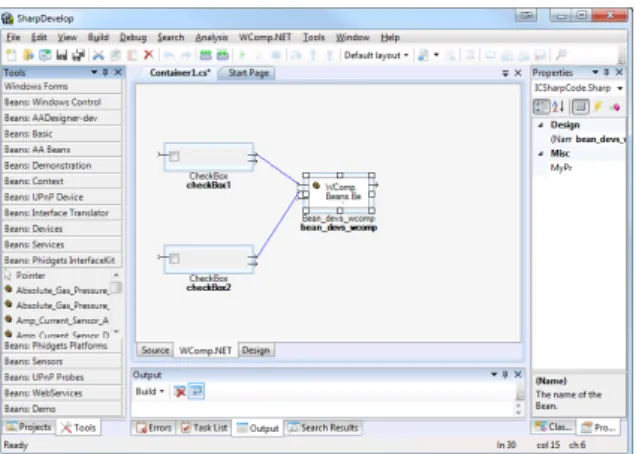Open the File menu

[x=13, y=37]
